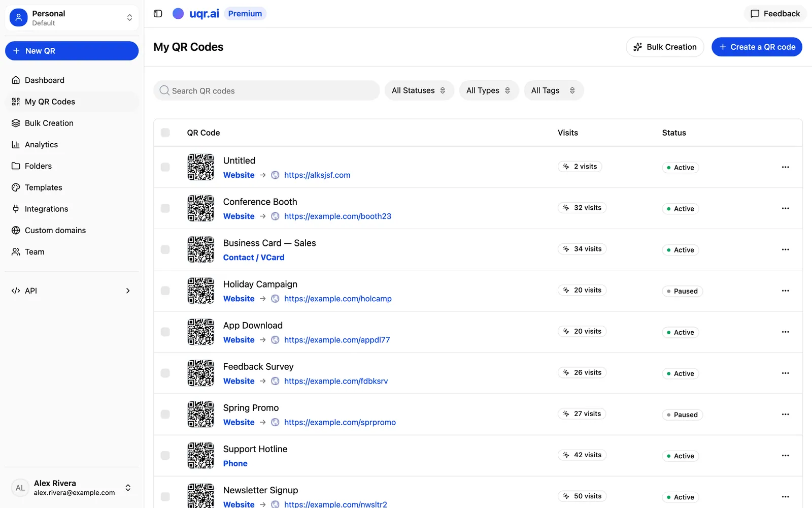Open more options for Spring Promo
812x508 pixels.
coord(785,414)
